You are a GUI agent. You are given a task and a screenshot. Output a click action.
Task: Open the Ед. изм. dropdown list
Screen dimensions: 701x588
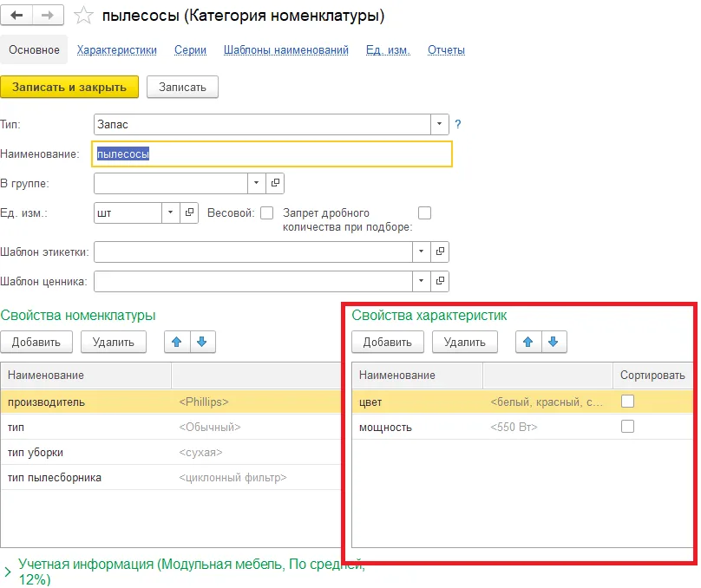point(170,212)
